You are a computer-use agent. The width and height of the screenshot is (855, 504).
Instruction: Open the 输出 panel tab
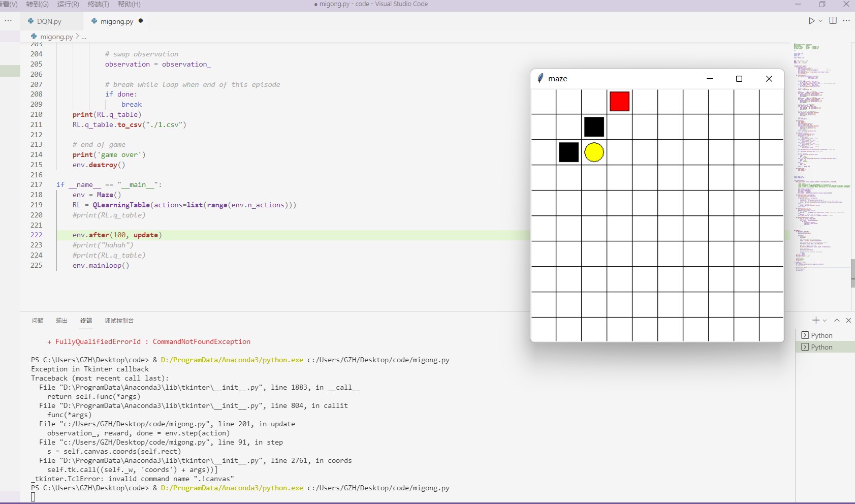(x=61, y=321)
